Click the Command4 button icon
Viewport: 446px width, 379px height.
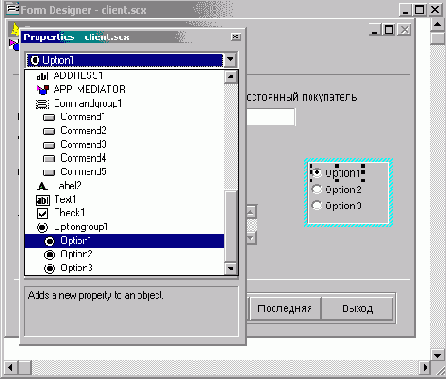pos(49,159)
